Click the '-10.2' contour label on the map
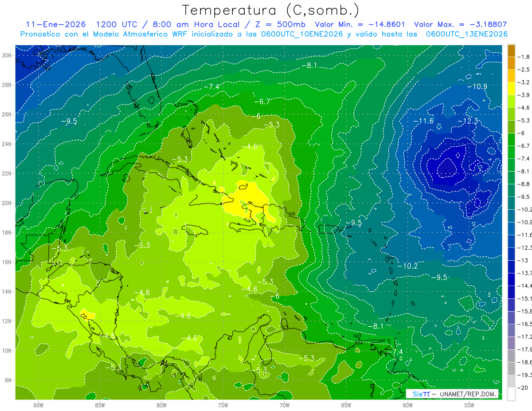Viewport: 532px width, 411px height. (407, 266)
